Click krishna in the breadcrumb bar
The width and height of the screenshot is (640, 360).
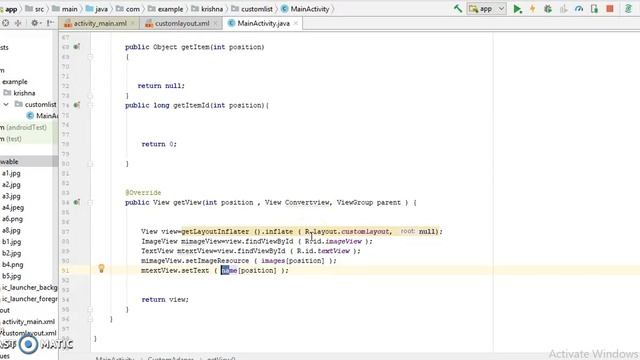click(207, 9)
